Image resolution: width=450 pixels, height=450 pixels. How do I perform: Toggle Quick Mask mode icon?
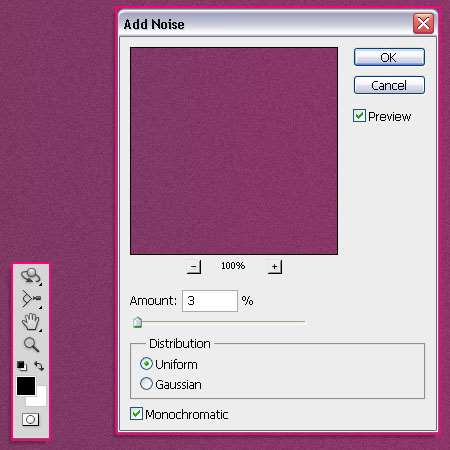click(30, 419)
